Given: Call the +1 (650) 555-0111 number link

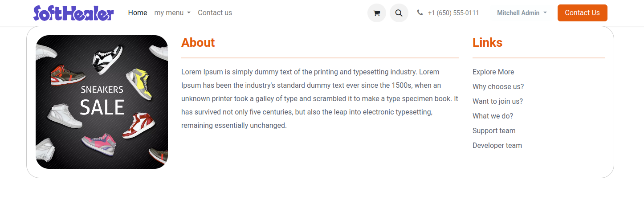Looking at the screenshot, I should [x=453, y=13].
